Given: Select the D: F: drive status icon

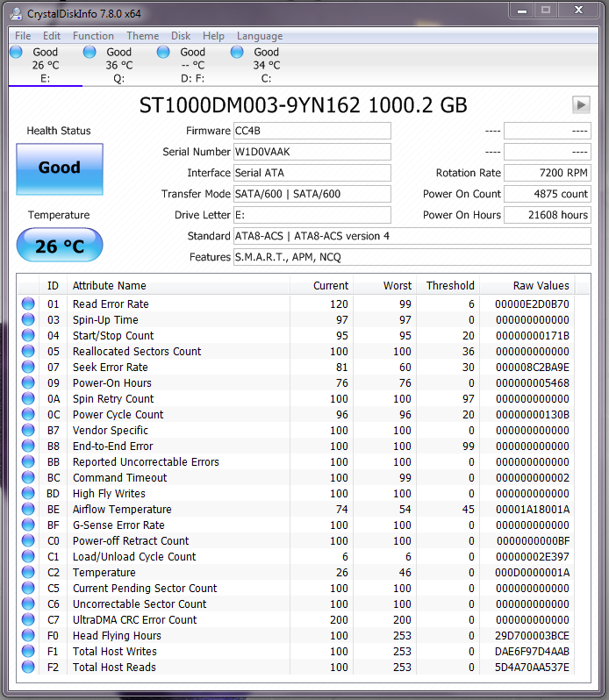Looking at the screenshot, I should (163, 52).
